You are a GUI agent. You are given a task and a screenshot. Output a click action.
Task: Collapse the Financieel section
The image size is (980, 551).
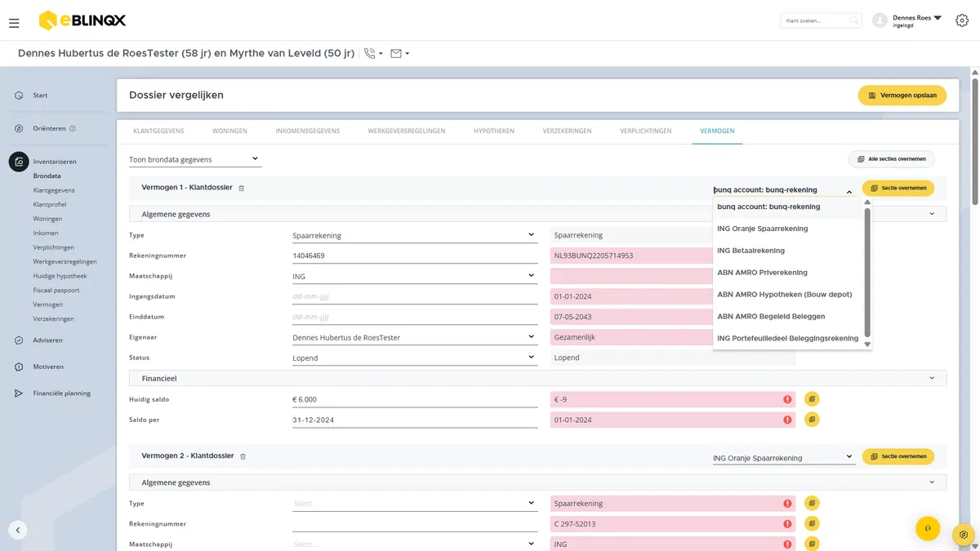point(932,378)
